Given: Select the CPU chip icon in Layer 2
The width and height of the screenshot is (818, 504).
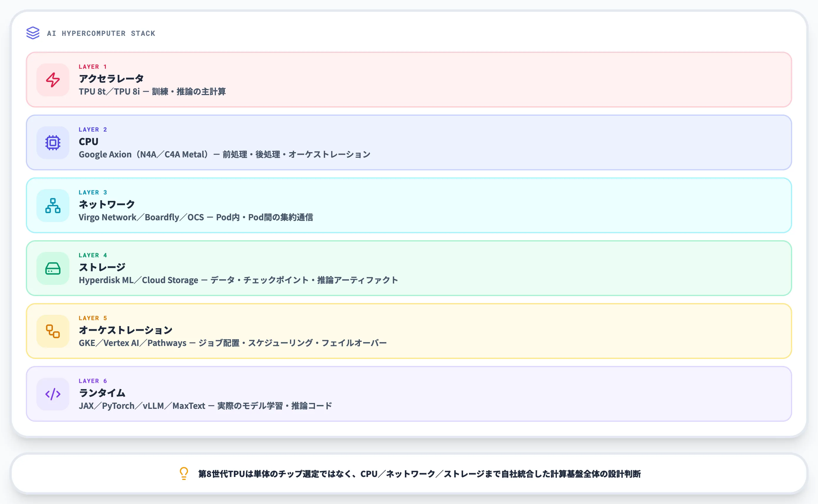Looking at the screenshot, I should click(52, 143).
